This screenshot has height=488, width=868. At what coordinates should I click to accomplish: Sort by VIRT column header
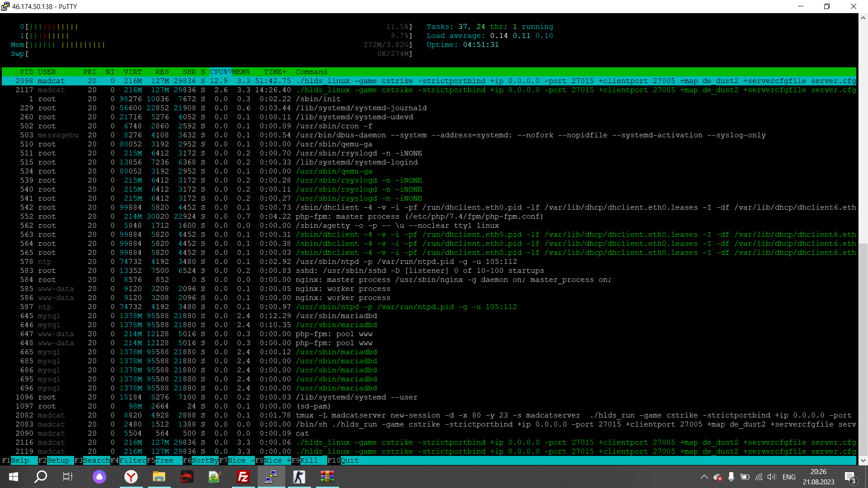tap(133, 72)
